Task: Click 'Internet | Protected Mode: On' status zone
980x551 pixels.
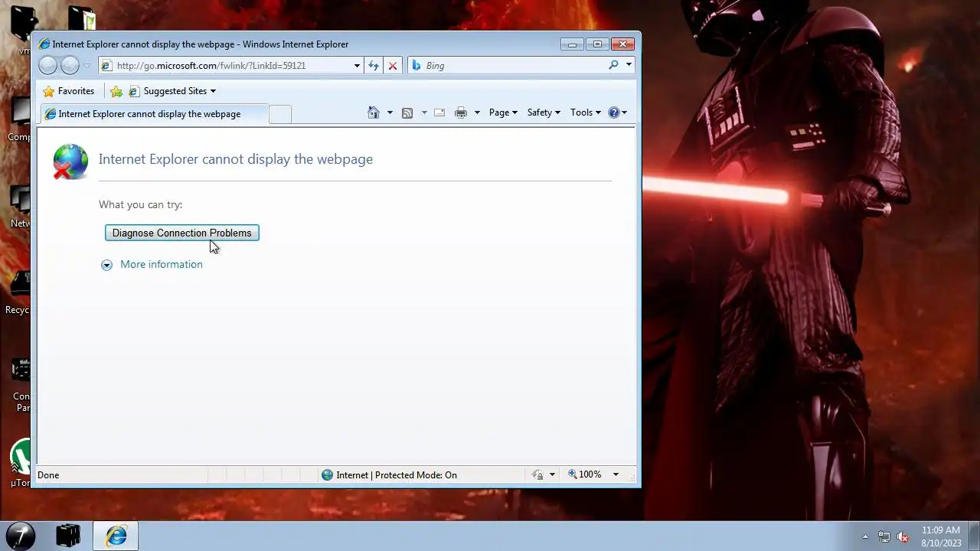Action: point(389,475)
